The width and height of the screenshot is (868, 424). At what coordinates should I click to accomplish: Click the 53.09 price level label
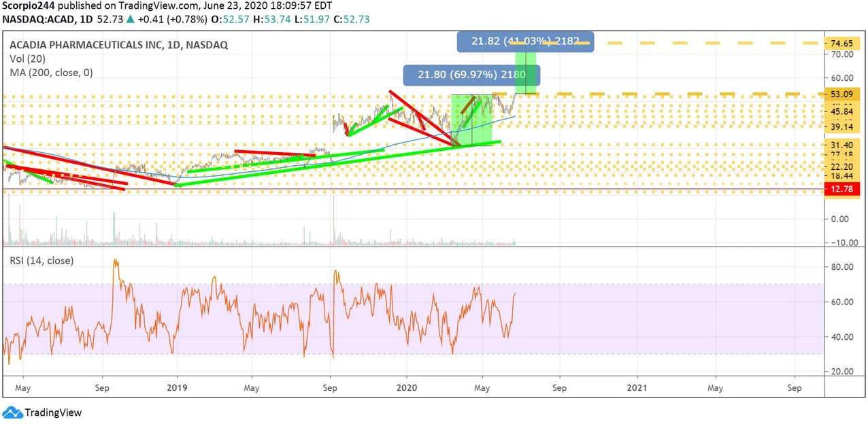pyautogui.click(x=841, y=94)
